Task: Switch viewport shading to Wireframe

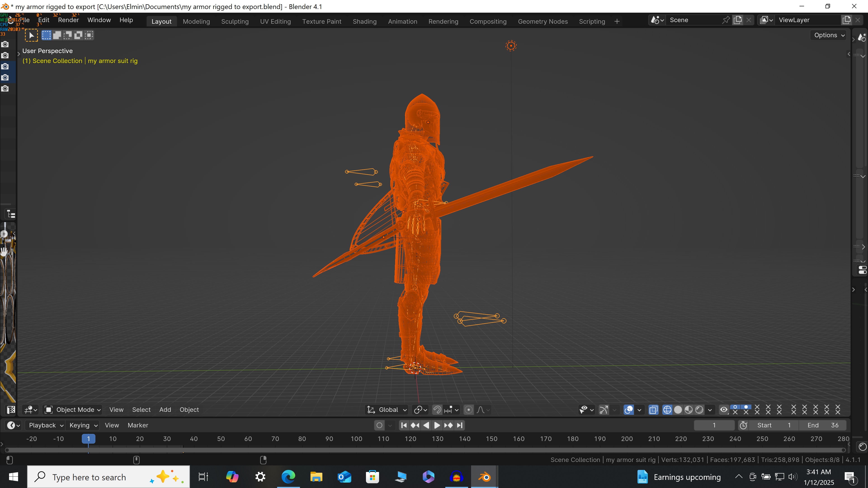Action: [x=667, y=410]
